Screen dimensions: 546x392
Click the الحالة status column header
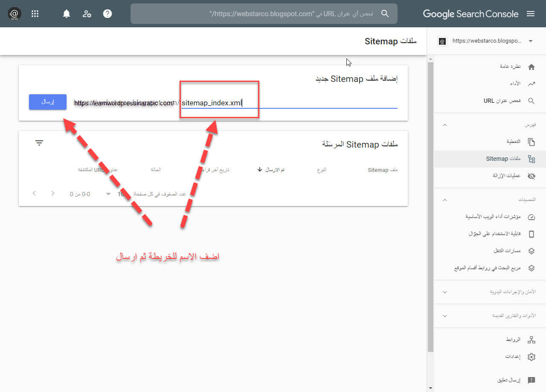click(x=156, y=170)
